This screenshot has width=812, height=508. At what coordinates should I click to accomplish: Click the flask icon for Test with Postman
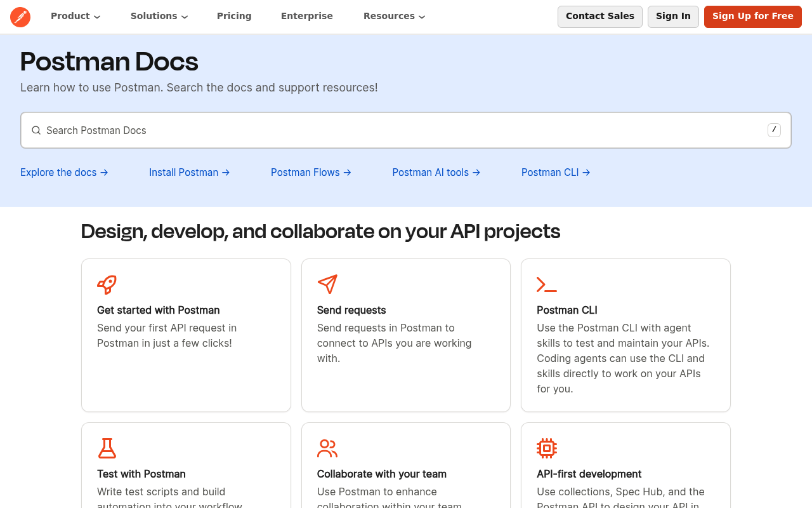[107, 448]
